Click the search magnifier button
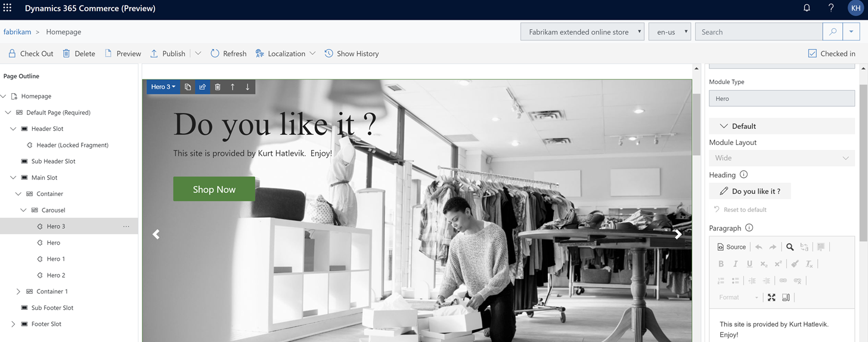Image resolution: width=868 pixels, height=342 pixels. point(833,32)
